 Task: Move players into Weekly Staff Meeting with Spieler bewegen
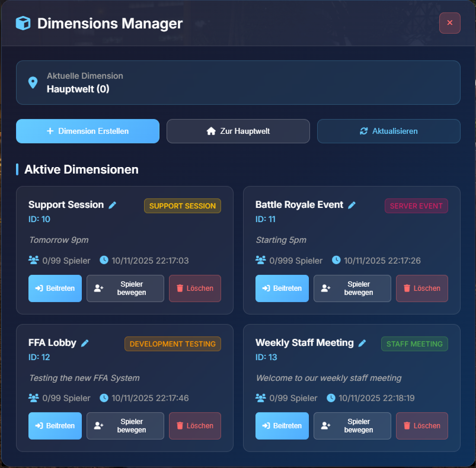tap(352, 426)
